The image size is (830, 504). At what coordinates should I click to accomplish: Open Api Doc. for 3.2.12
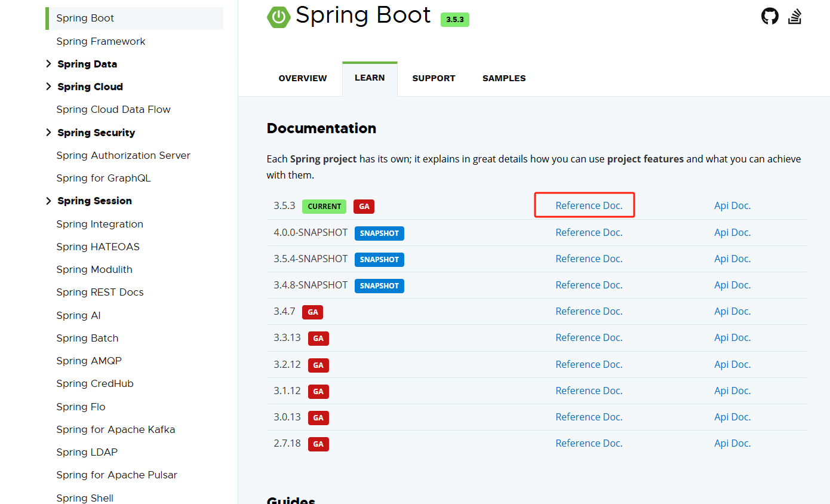click(x=733, y=364)
